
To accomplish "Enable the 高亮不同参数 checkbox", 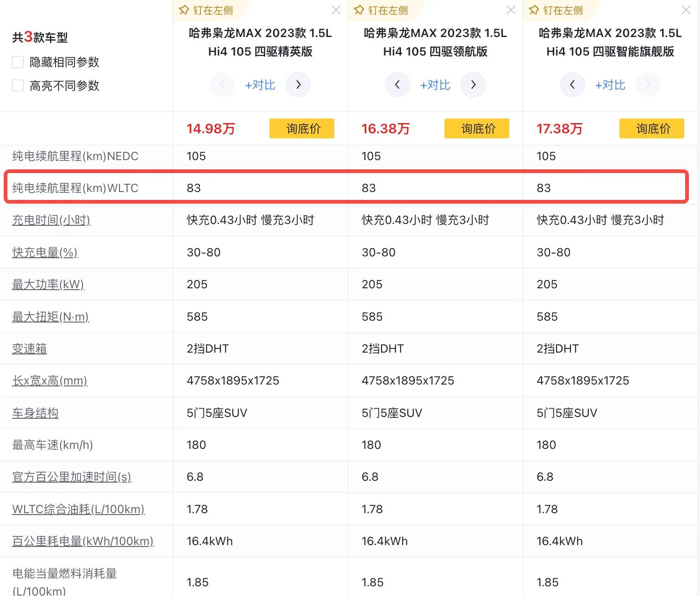I will 18,86.
